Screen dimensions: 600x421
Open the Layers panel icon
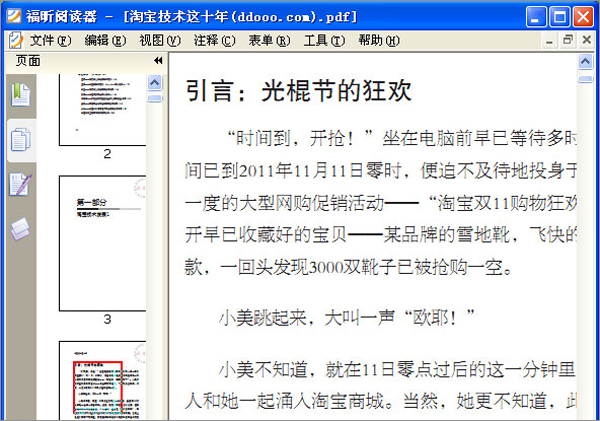(20, 228)
